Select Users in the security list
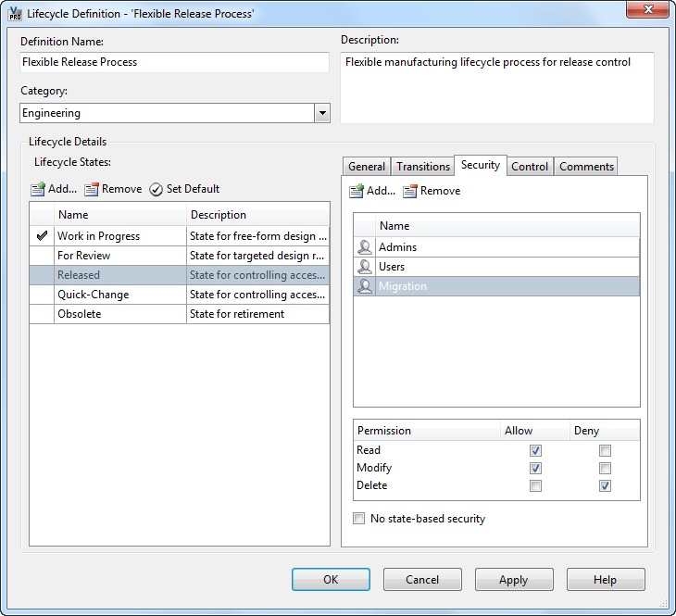The height and width of the screenshot is (616, 676). click(496, 267)
